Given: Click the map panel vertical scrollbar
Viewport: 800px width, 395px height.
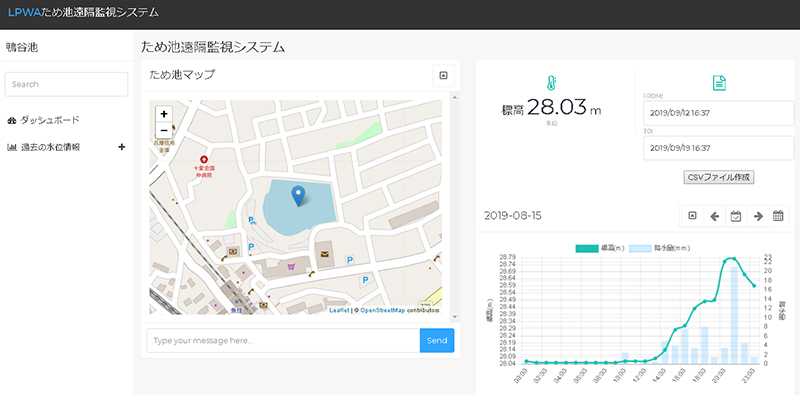Looking at the screenshot, I should point(454,207).
